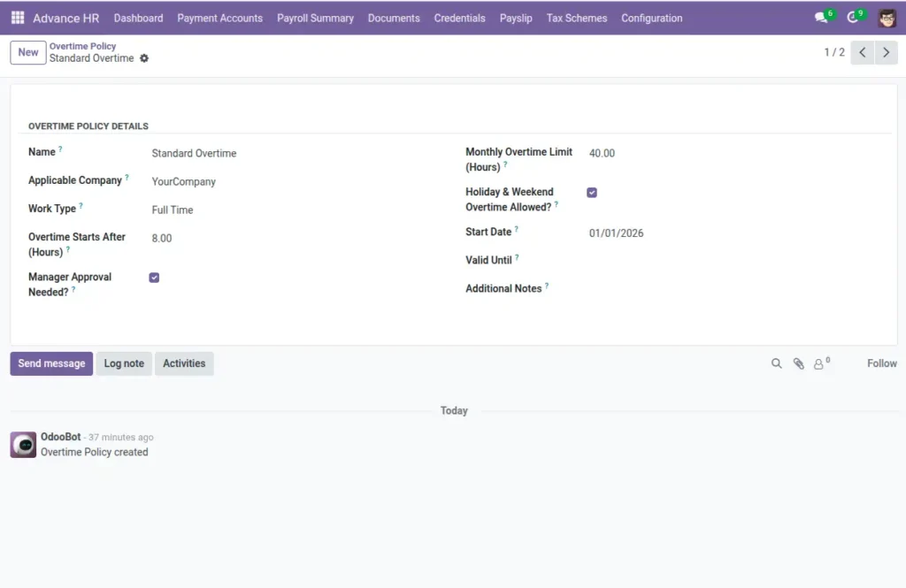Create a record with the New button
This screenshot has height=588, width=906.
tap(27, 52)
